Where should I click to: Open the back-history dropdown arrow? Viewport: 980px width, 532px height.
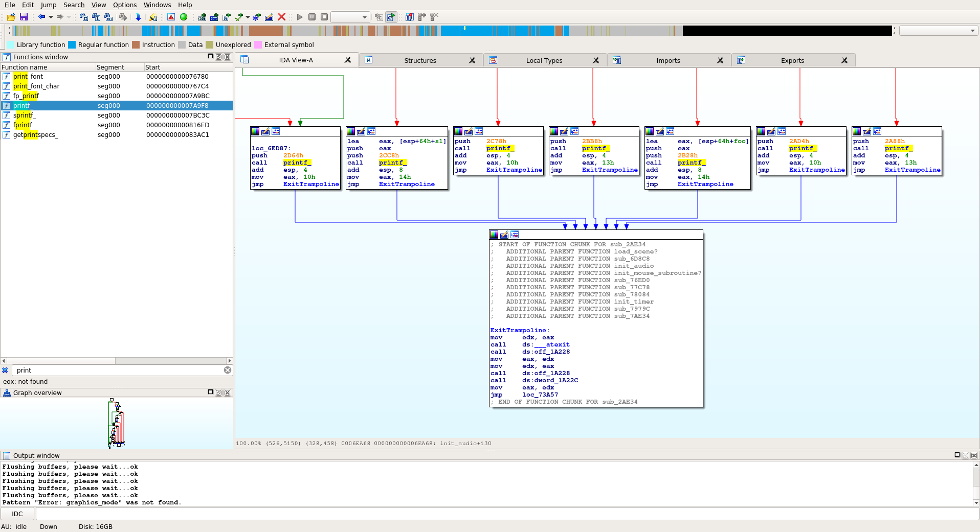[x=51, y=17]
